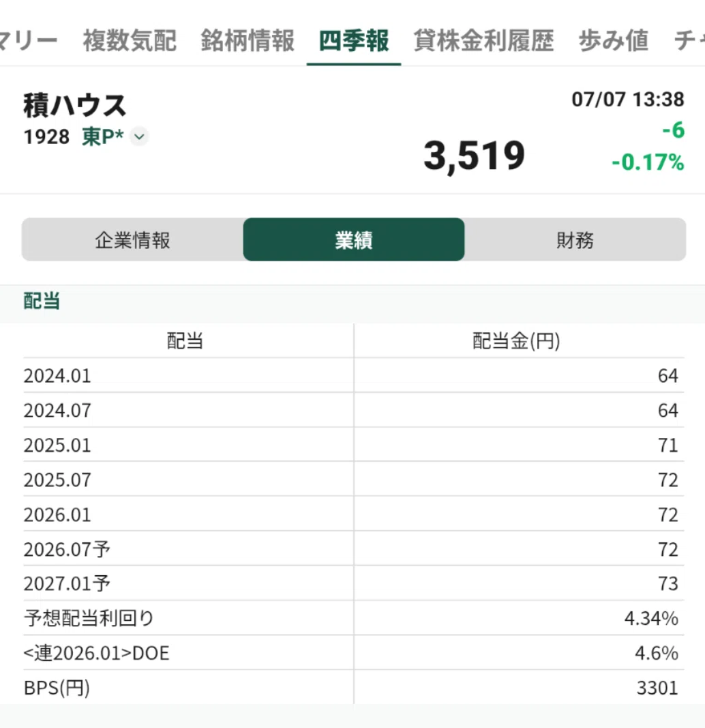Click the 2026.01 dividend row
This screenshot has height=728, width=705.
click(354, 514)
